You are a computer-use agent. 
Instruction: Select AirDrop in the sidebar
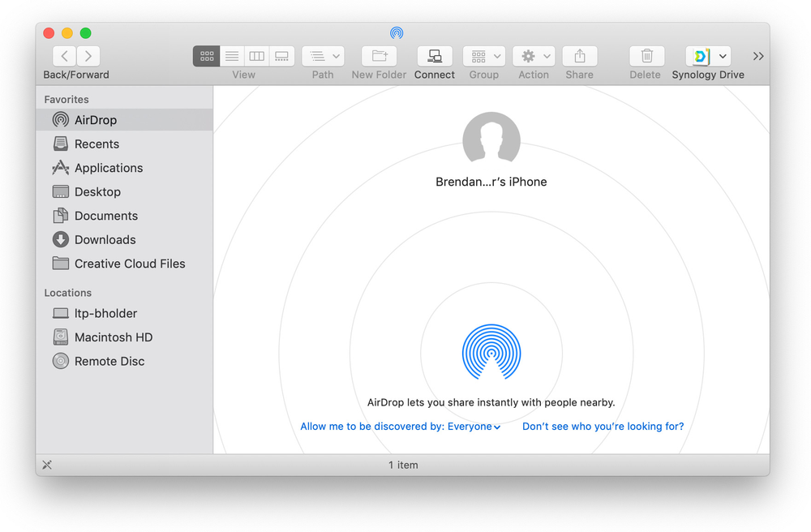(124, 120)
